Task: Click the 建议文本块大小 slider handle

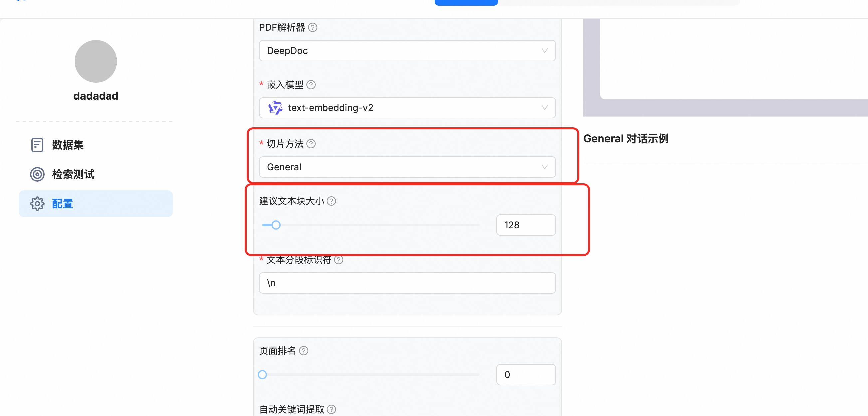Action: click(276, 225)
